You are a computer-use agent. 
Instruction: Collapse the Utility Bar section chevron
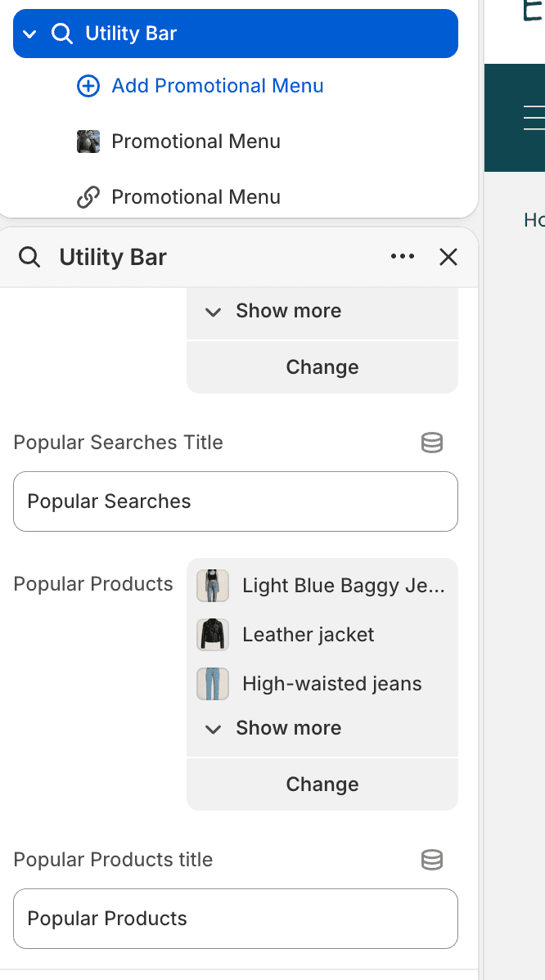(x=29, y=34)
